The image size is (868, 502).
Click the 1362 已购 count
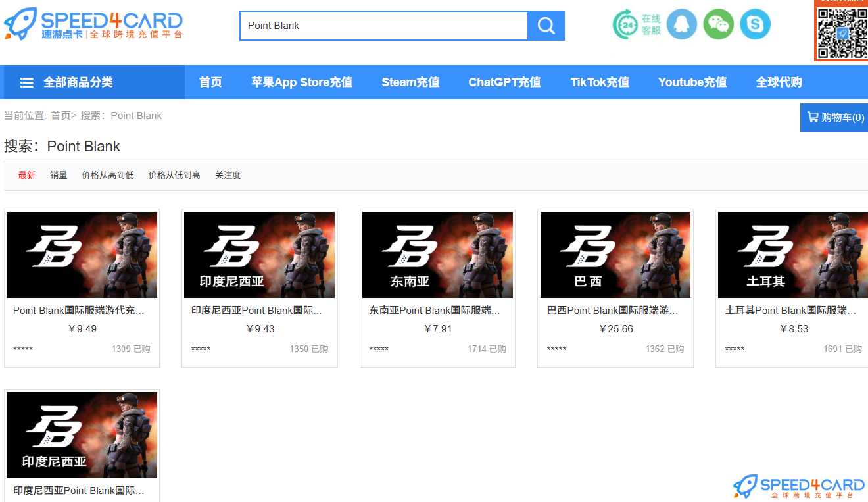[x=665, y=349]
